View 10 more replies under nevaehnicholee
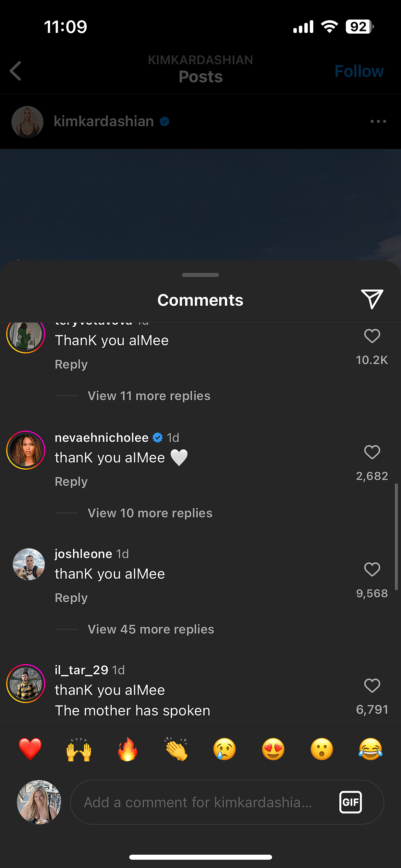 tap(150, 513)
